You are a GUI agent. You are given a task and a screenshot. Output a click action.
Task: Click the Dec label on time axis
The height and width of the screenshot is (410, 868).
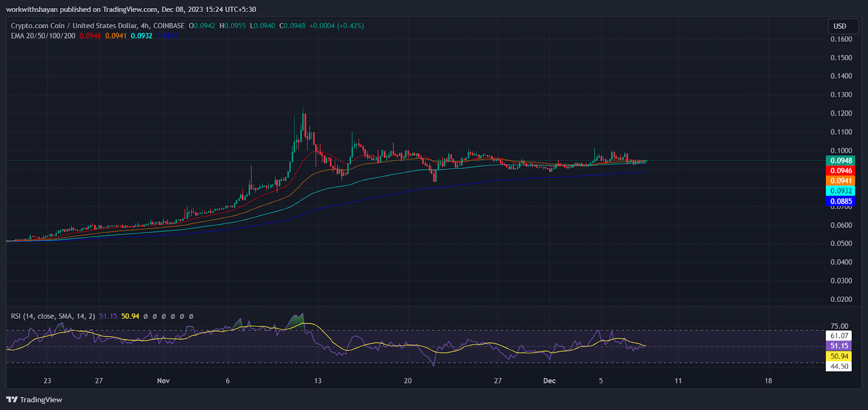(550, 381)
